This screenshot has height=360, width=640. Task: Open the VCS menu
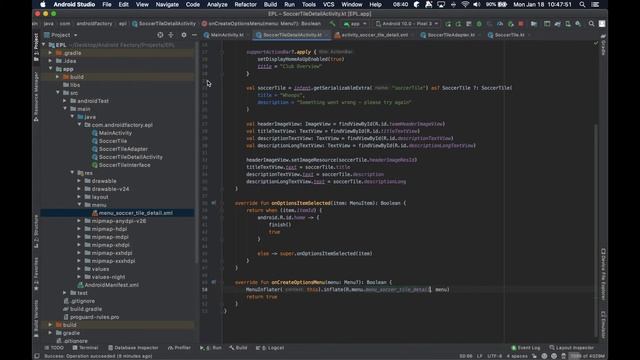click(329, 4)
